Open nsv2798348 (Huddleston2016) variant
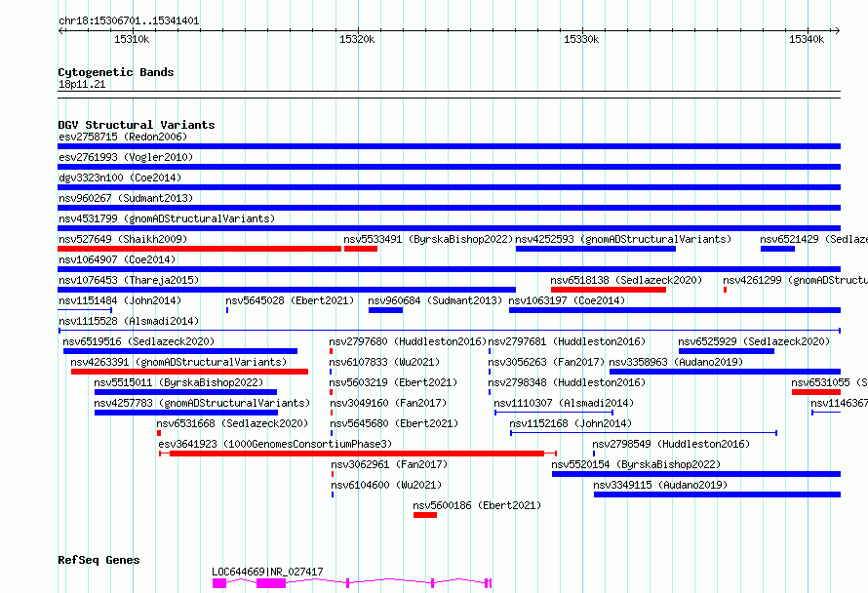Viewport: 868px width, 593px height. pyautogui.click(x=567, y=382)
